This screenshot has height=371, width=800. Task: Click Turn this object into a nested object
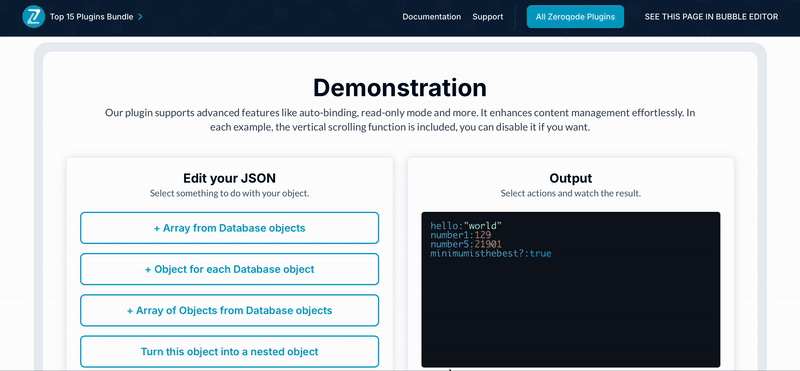230,352
